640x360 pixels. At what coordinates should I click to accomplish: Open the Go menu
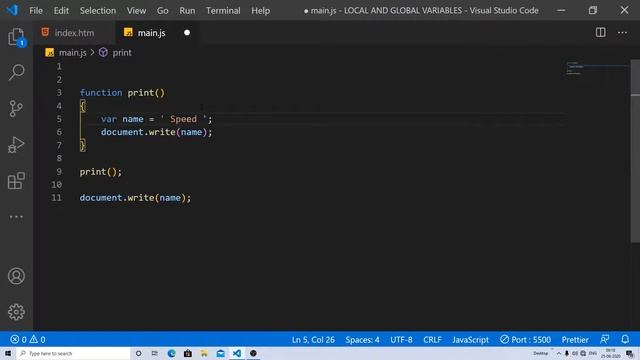point(162,11)
